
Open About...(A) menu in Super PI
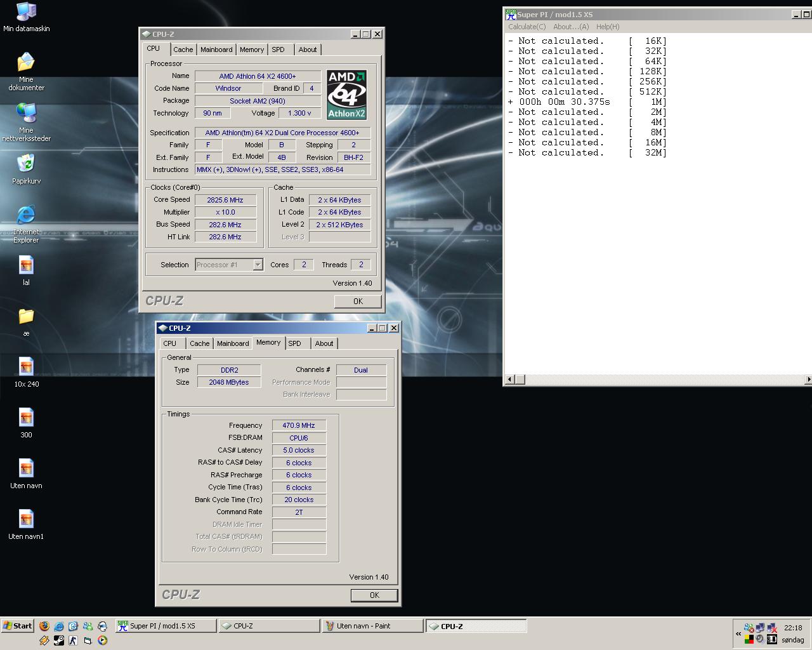pos(571,27)
